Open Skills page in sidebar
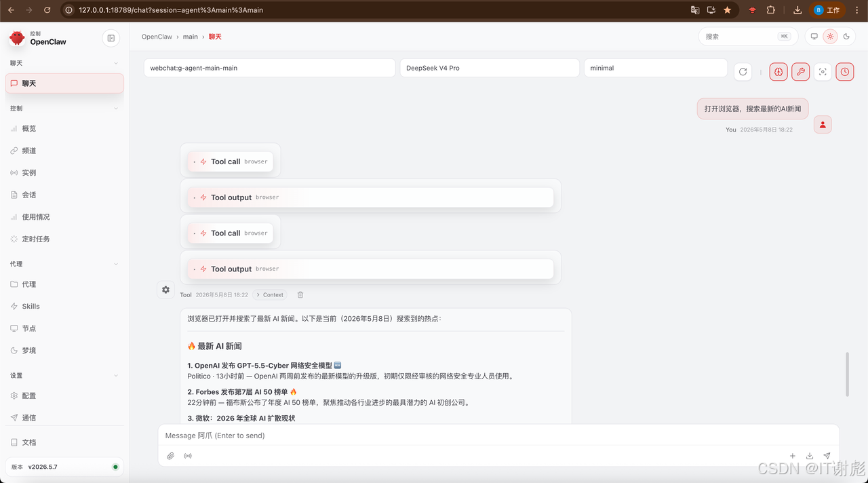The image size is (868, 483). [x=64, y=306]
